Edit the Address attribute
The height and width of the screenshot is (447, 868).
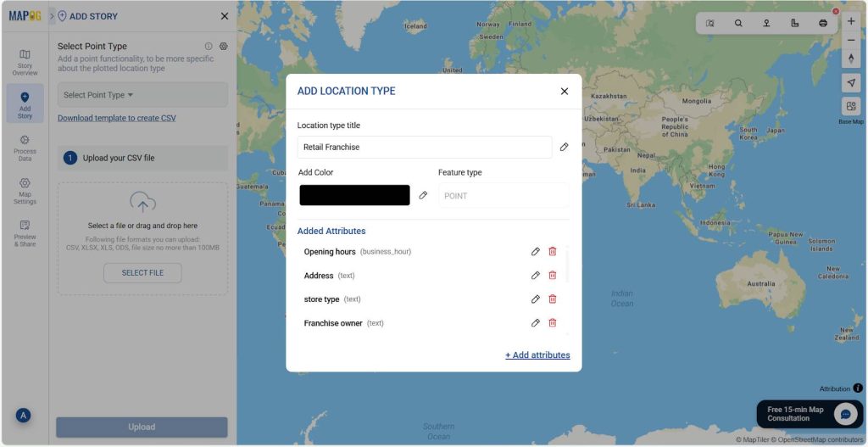click(536, 276)
